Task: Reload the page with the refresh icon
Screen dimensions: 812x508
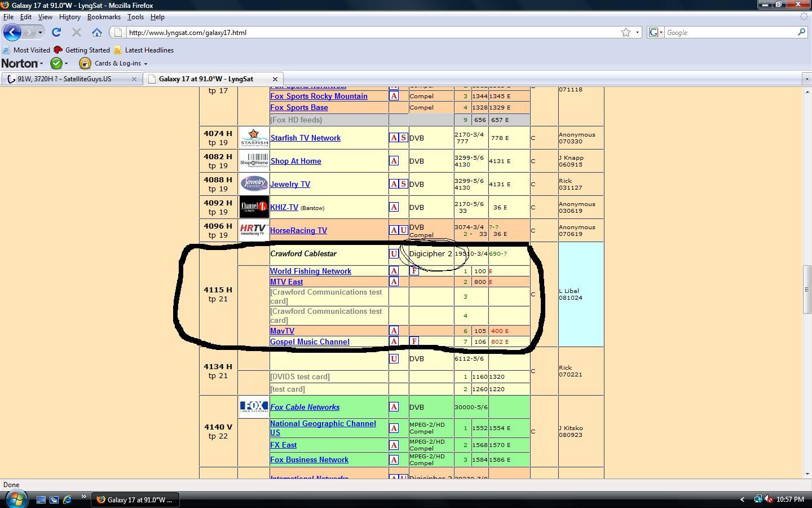Action: (x=56, y=32)
